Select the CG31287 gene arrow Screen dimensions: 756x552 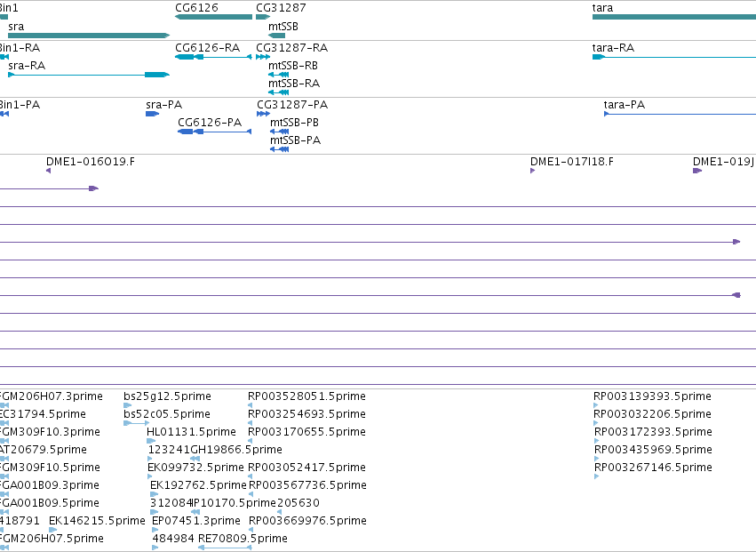(x=263, y=17)
